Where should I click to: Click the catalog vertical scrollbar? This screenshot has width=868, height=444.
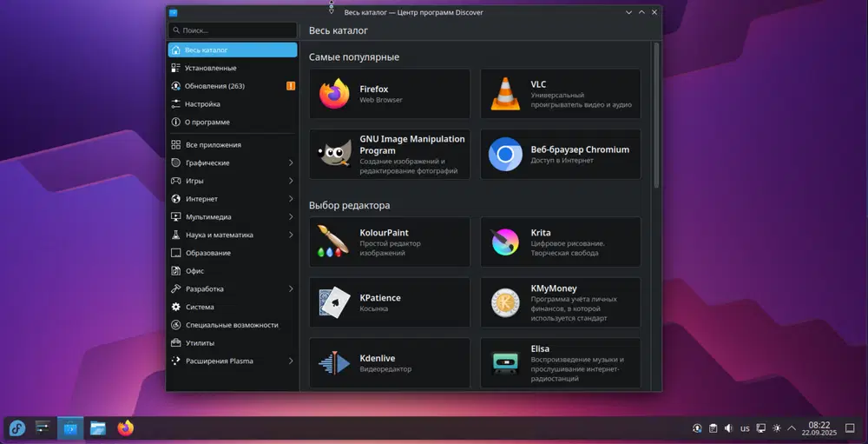[x=656, y=115]
